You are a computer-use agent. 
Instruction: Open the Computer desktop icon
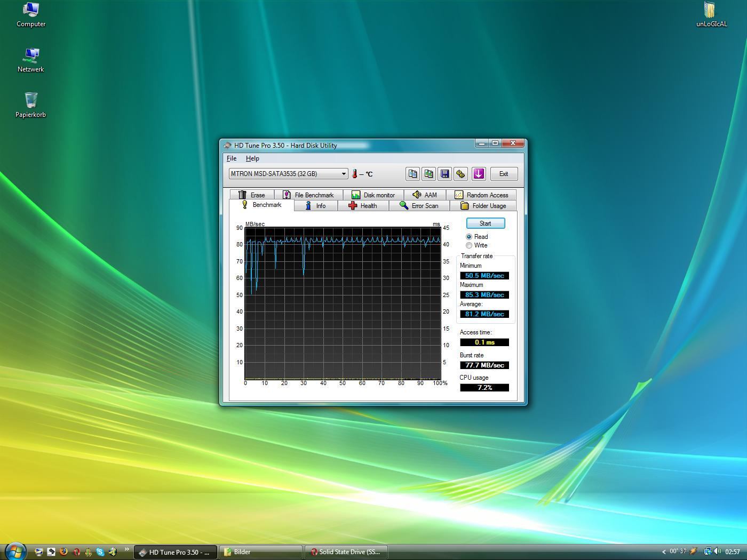[x=31, y=15]
